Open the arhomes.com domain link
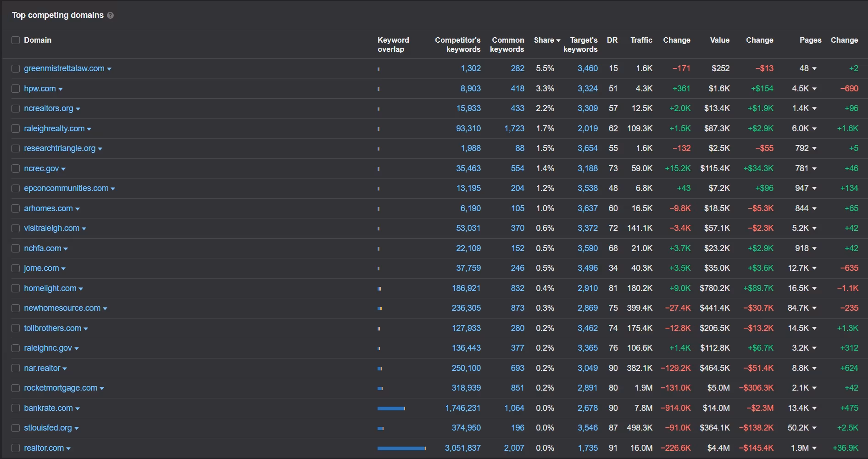 48,208
